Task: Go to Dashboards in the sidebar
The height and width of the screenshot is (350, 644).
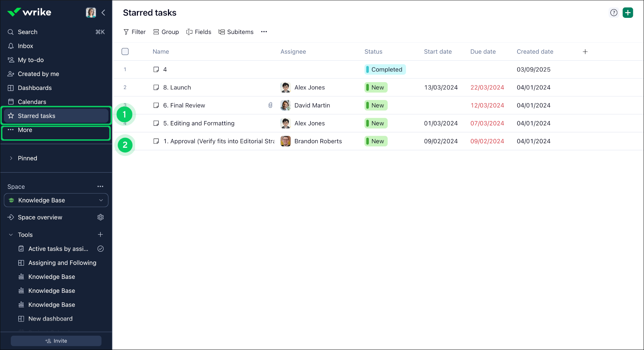Action: (x=35, y=88)
